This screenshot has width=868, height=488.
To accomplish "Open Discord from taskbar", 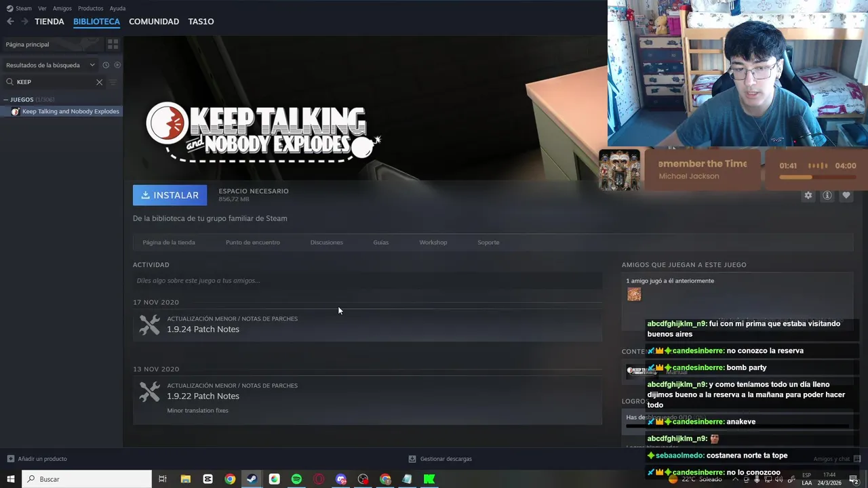I will point(341,479).
